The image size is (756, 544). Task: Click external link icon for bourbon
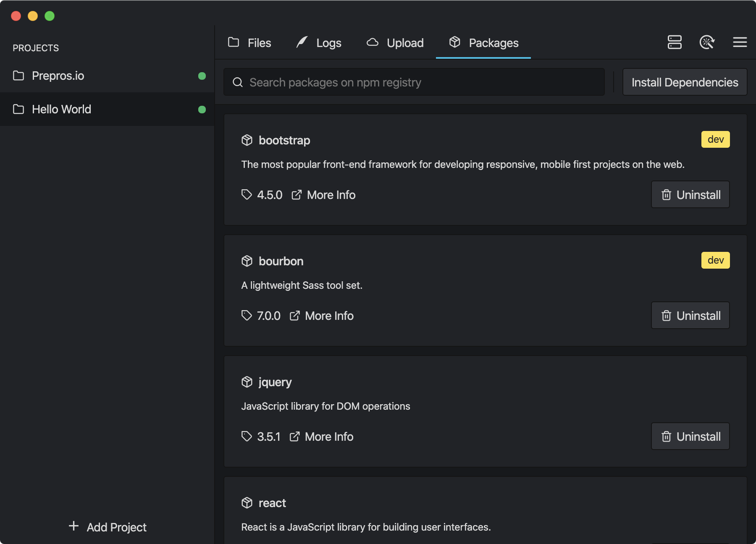295,316
